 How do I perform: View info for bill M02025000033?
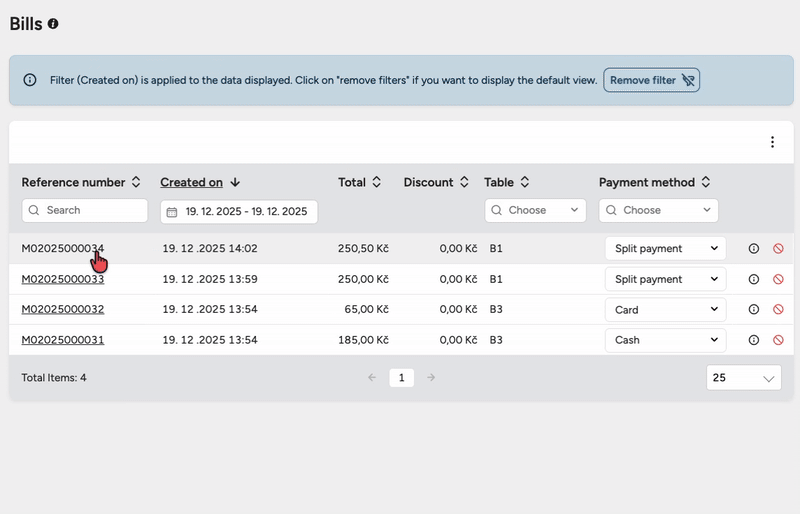(754, 279)
